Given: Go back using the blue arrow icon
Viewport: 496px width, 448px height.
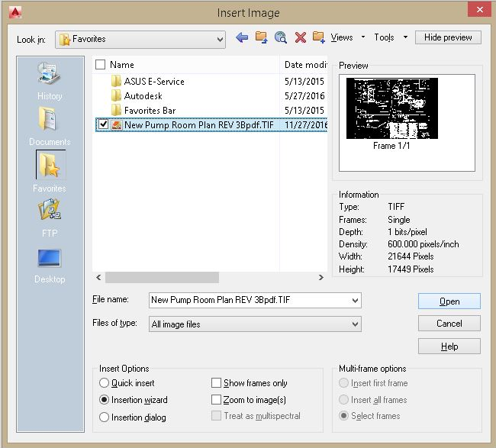Looking at the screenshot, I should pyautogui.click(x=242, y=38).
